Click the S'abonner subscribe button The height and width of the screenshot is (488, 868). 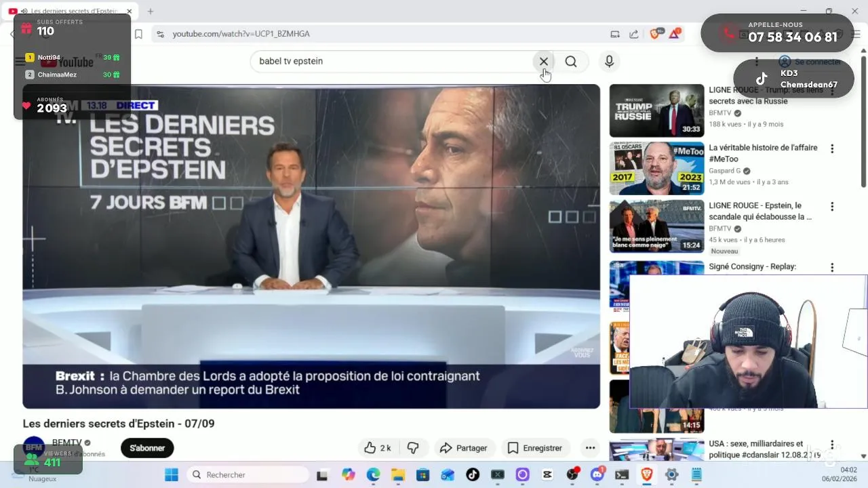pyautogui.click(x=147, y=448)
